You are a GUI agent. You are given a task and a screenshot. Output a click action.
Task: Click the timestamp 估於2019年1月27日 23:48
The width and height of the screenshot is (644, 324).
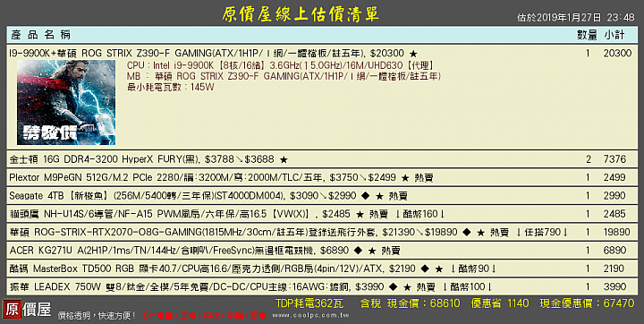pos(576,17)
